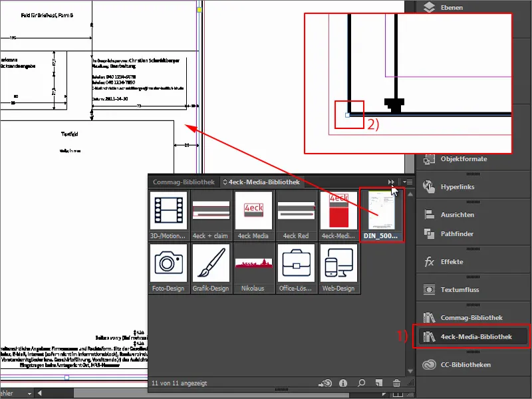Image resolution: width=532 pixels, height=399 pixels.
Task: Click the migrate to CC Libraries icon
Action: tap(325, 384)
